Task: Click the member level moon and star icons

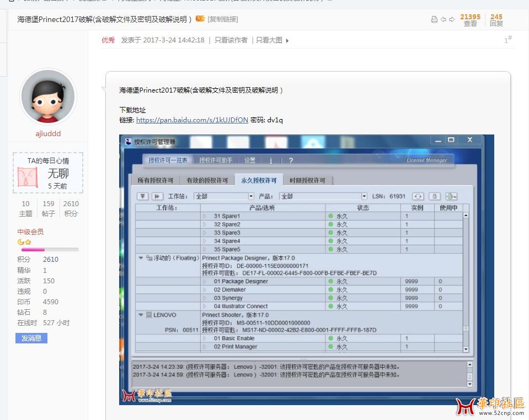Action: 24,242
